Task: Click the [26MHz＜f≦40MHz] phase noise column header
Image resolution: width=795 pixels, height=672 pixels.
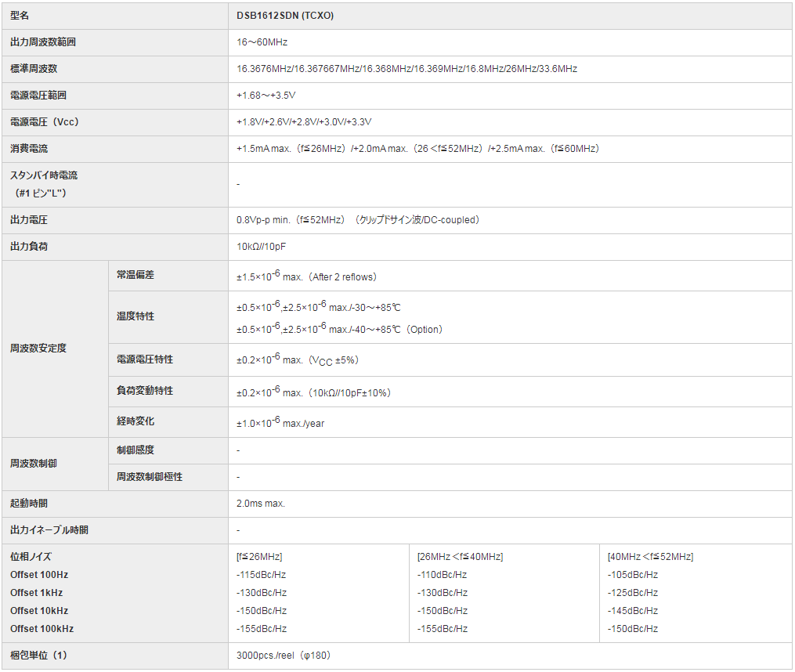Action: (x=460, y=557)
